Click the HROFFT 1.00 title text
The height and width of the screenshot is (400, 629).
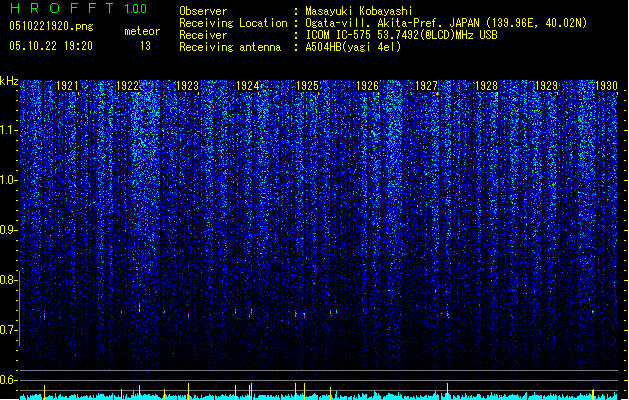(x=79, y=8)
